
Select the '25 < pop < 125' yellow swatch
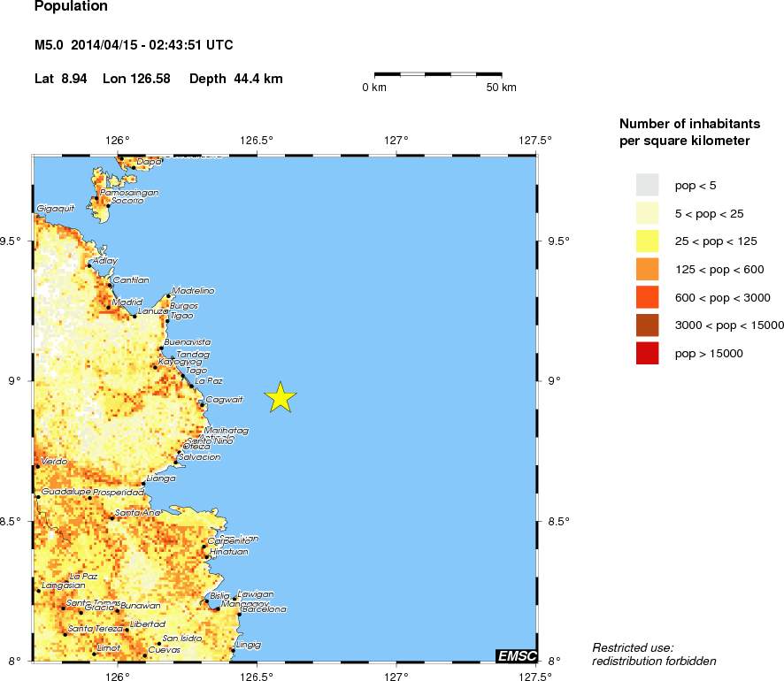[x=647, y=241]
